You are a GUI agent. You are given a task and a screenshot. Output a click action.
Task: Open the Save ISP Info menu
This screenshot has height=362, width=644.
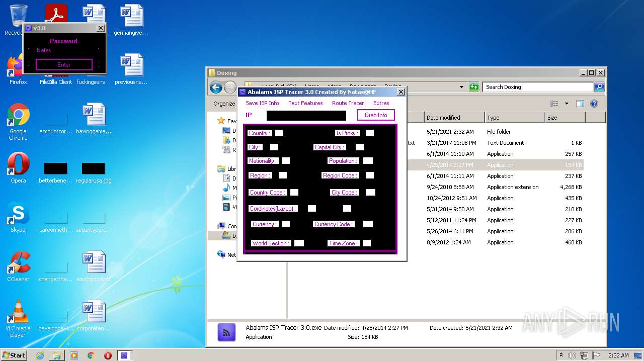(x=262, y=103)
